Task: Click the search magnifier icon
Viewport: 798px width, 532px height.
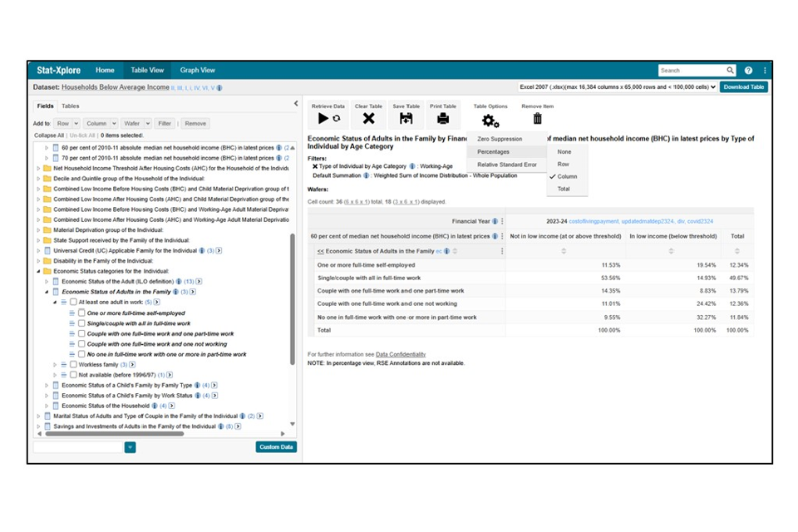Action: click(x=731, y=71)
